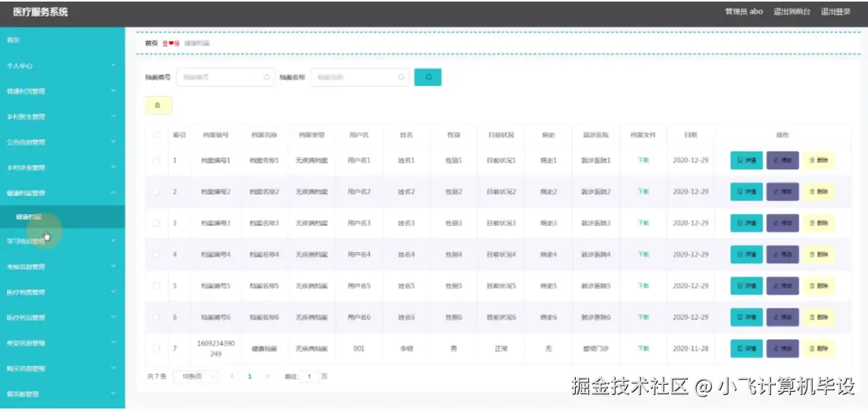Click 下载 link in row 3
This screenshot has width=868, height=410.
(x=644, y=223)
